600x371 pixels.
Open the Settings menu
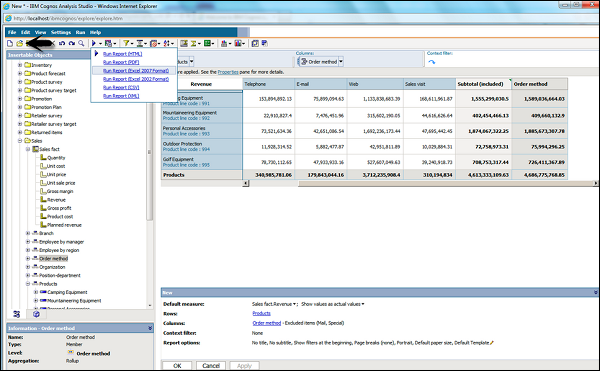61,33
